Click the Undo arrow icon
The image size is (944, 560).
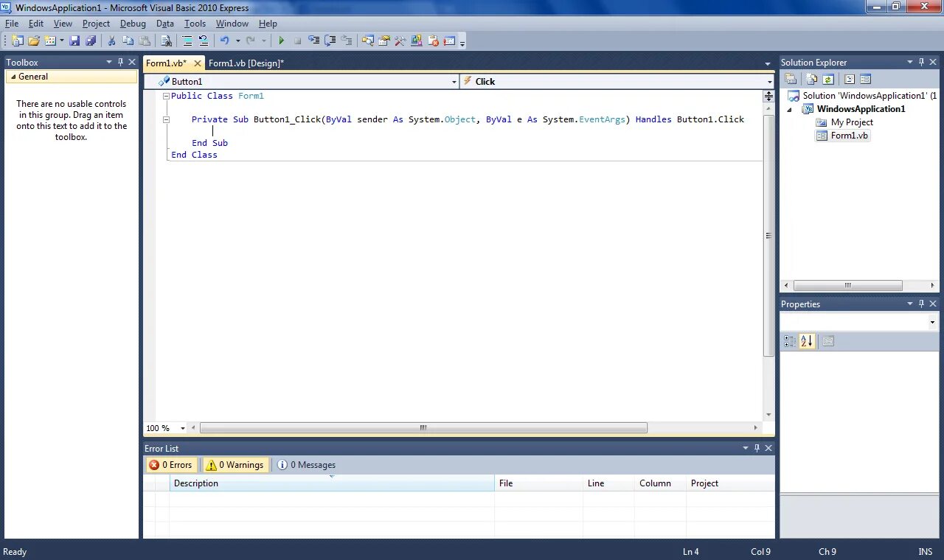coord(224,41)
